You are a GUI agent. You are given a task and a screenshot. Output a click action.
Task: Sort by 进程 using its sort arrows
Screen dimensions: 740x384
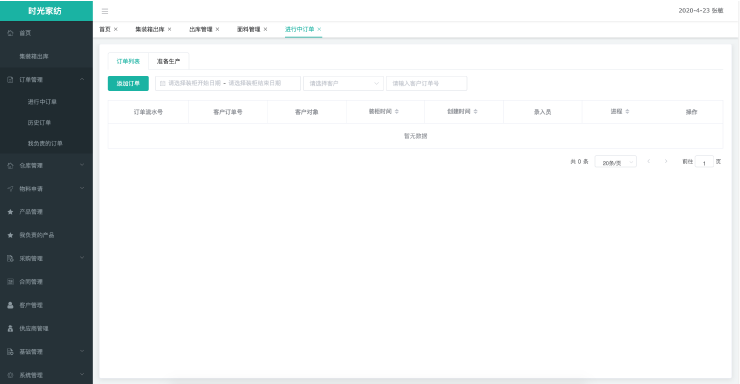point(627,112)
